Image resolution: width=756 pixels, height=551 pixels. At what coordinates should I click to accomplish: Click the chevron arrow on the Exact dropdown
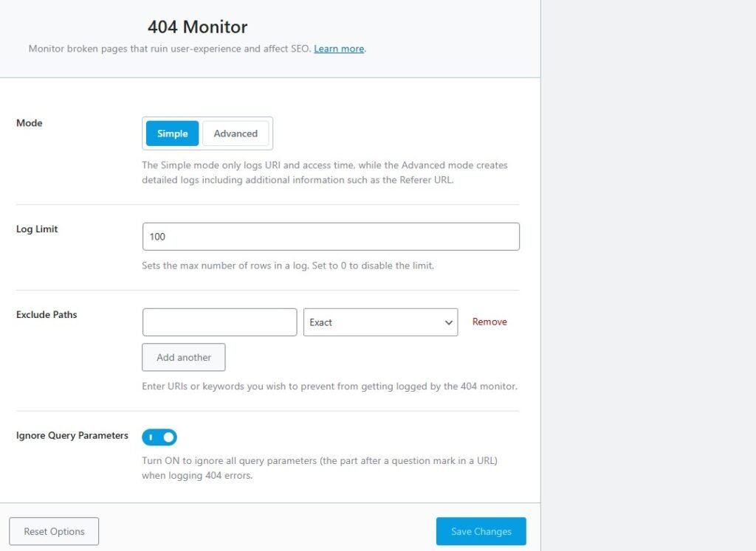click(448, 322)
